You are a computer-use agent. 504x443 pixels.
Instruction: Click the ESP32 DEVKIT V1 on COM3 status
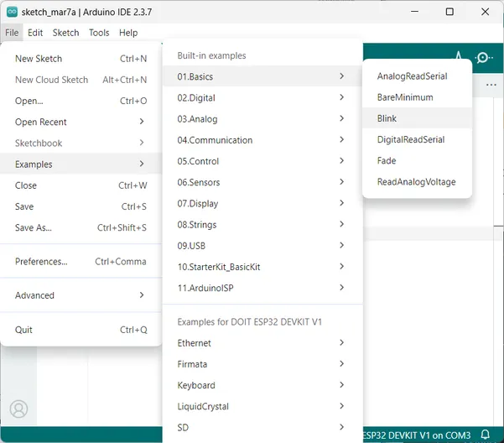tap(417, 435)
